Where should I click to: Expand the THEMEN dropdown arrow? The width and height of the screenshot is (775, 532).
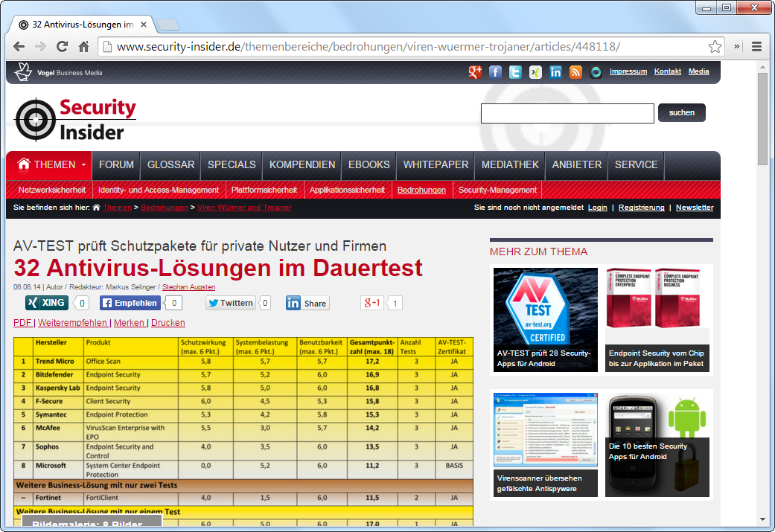pyautogui.click(x=84, y=165)
